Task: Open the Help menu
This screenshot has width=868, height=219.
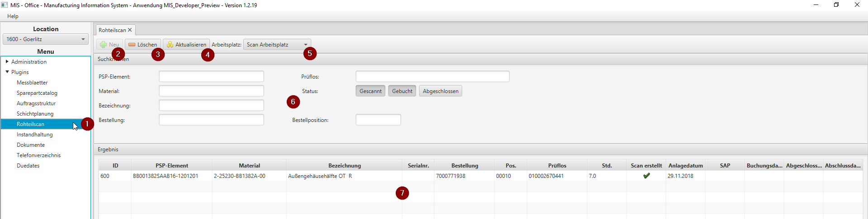Action: [x=13, y=16]
